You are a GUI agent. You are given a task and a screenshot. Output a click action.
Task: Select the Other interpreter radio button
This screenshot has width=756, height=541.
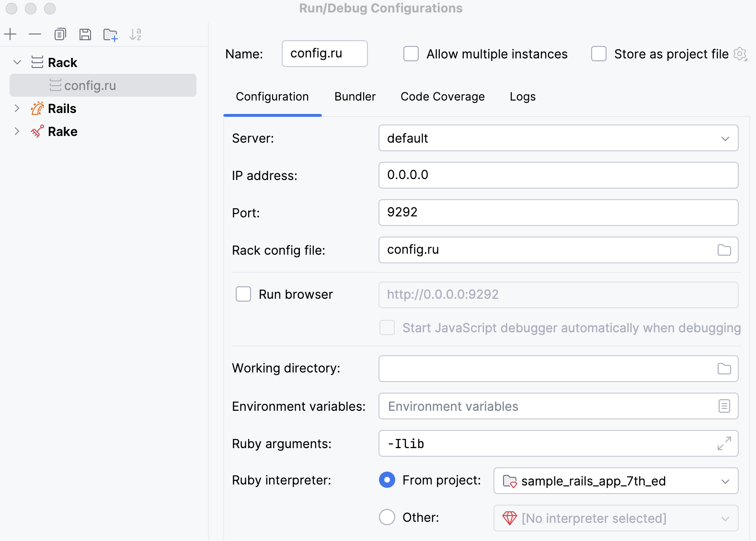point(387,517)
